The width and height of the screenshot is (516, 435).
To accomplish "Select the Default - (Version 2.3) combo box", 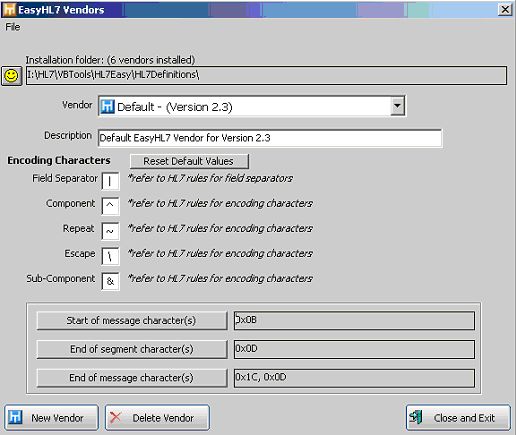I will [x=252, y=106].
